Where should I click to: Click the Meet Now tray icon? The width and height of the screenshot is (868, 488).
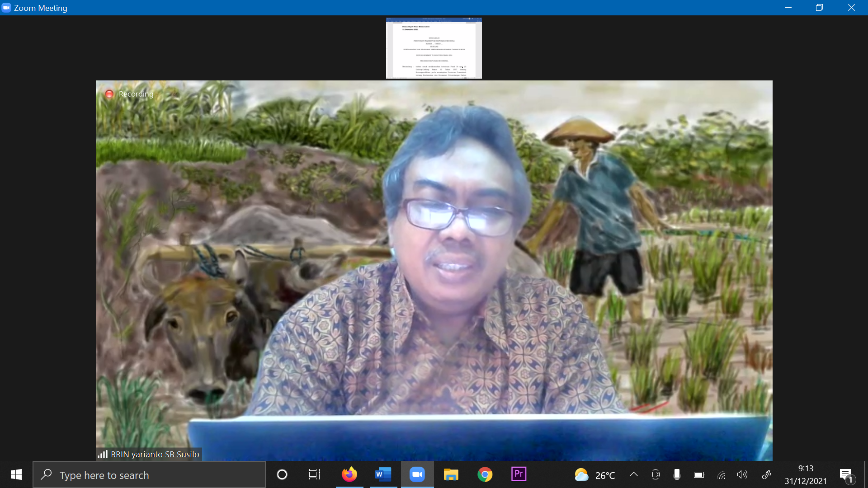[x=656, y=474]
